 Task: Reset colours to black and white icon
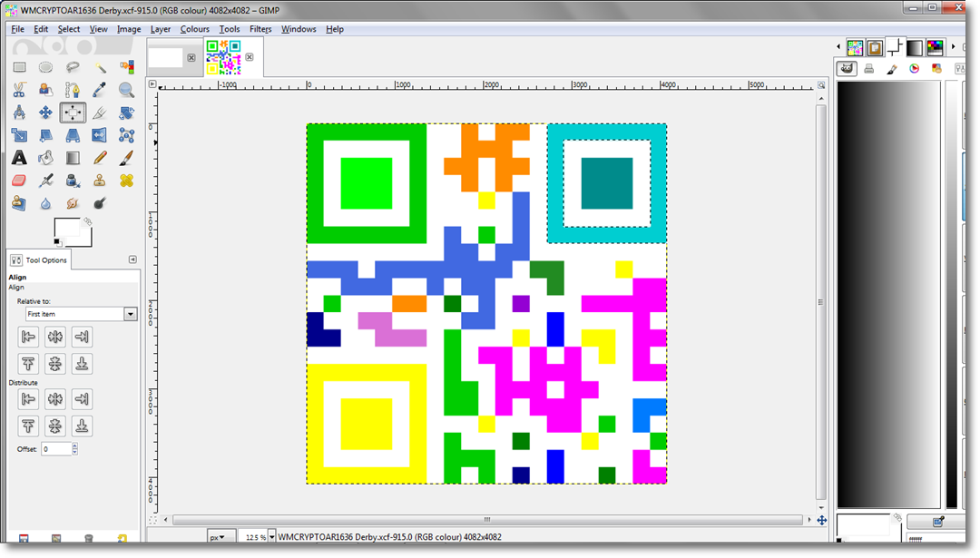(x=57, y=242)
